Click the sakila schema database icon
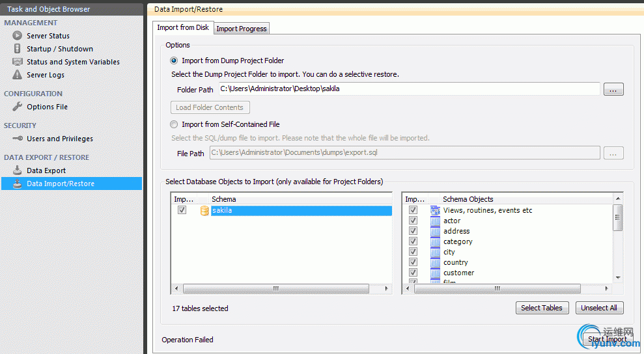 [204, 210]
